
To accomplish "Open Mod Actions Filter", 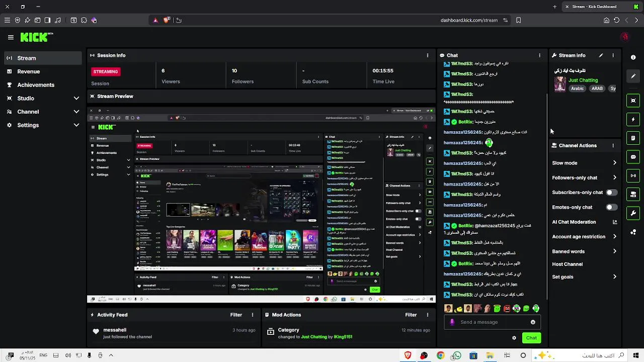I will [x=411, y=315].
